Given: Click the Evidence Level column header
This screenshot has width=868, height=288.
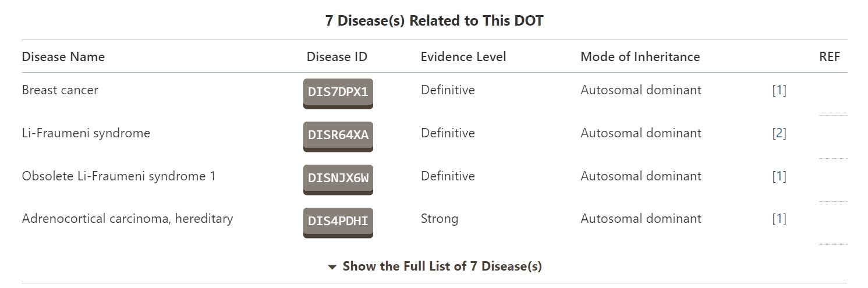Looking at the screenshot, I should tap(463, 57).
